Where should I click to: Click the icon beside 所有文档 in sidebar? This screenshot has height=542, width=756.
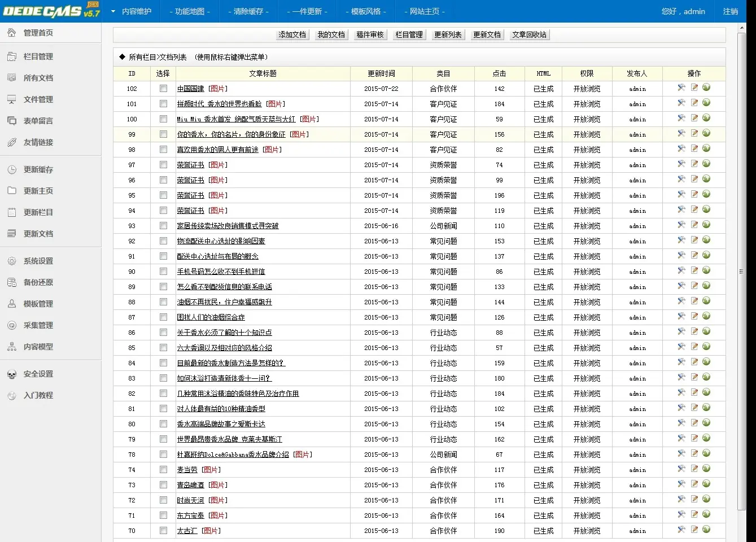(x=11, y=78)
